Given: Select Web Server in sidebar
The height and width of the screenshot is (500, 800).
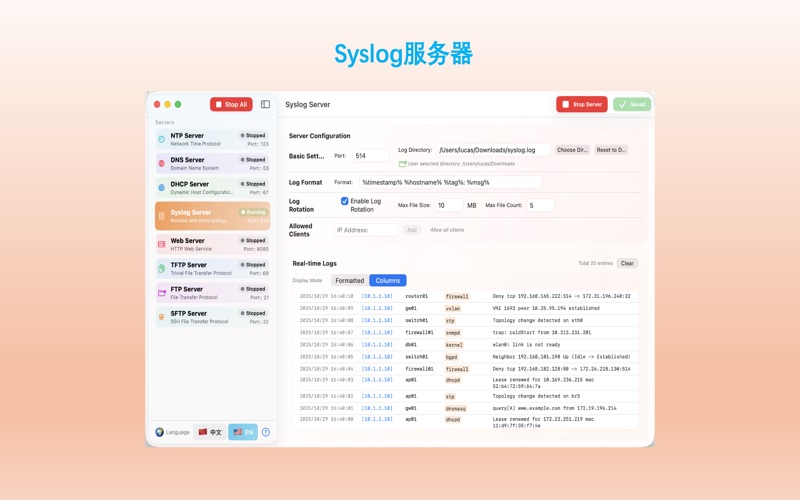Looking at the screenshot, I should click(x=213, y=244).
